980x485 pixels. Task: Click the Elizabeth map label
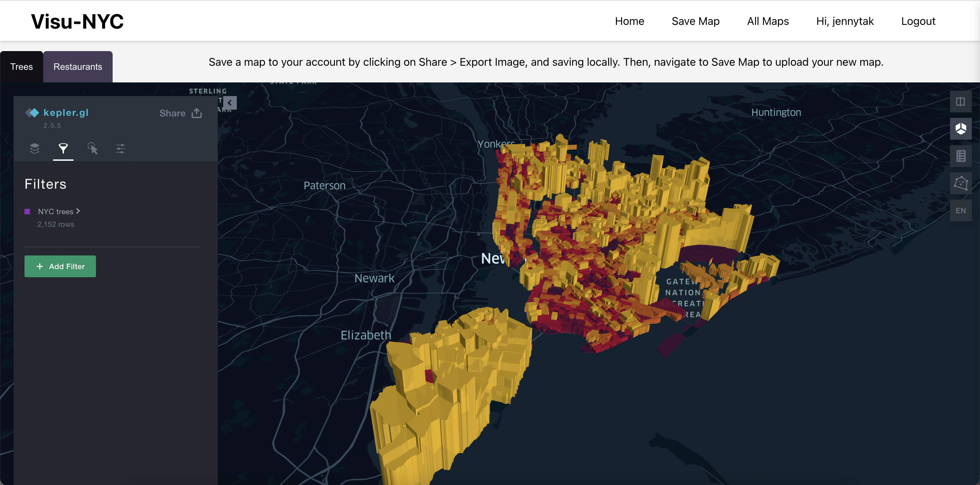coord(365,335)
